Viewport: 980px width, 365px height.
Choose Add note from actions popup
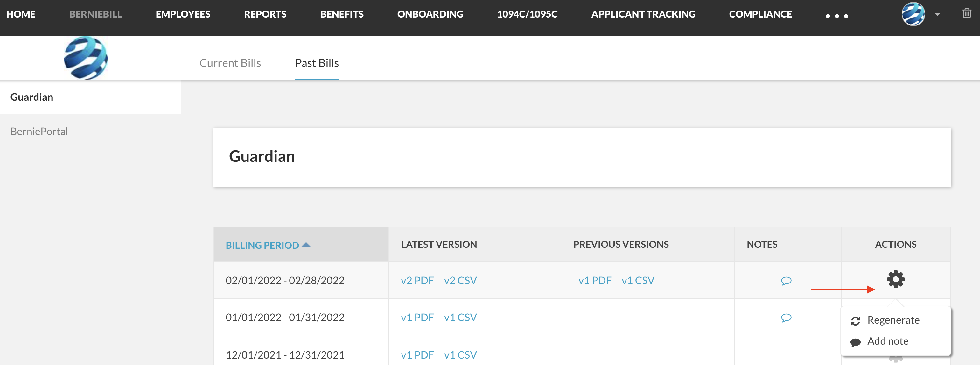887,341
